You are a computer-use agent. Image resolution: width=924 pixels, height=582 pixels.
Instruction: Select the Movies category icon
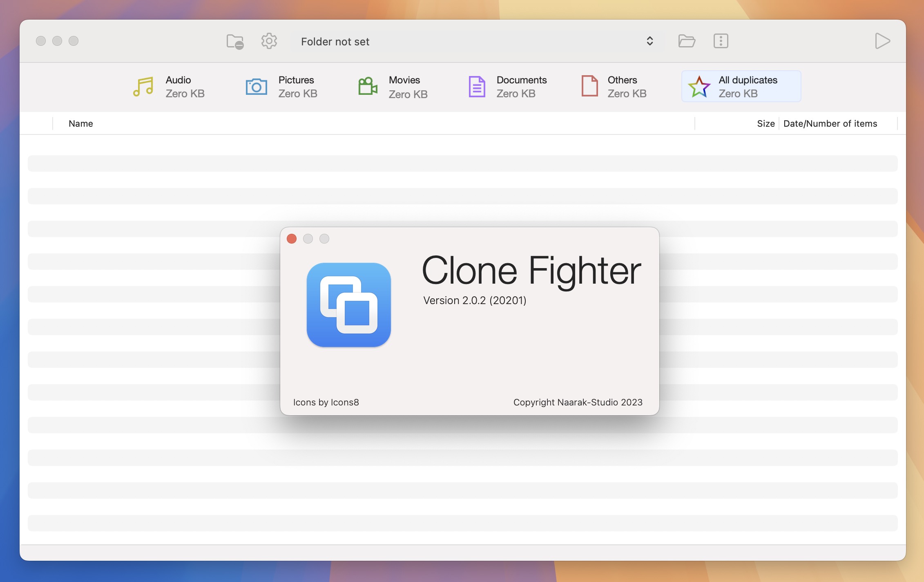368,86
